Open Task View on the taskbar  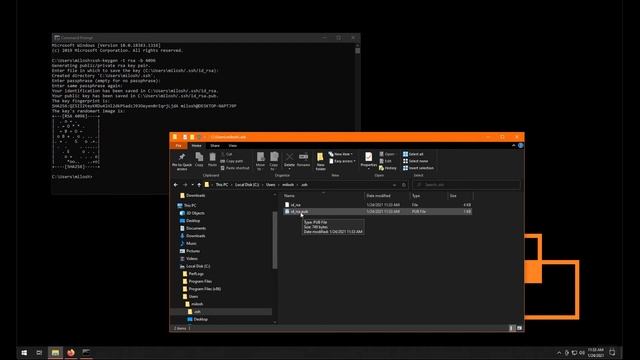click(39, 353)
